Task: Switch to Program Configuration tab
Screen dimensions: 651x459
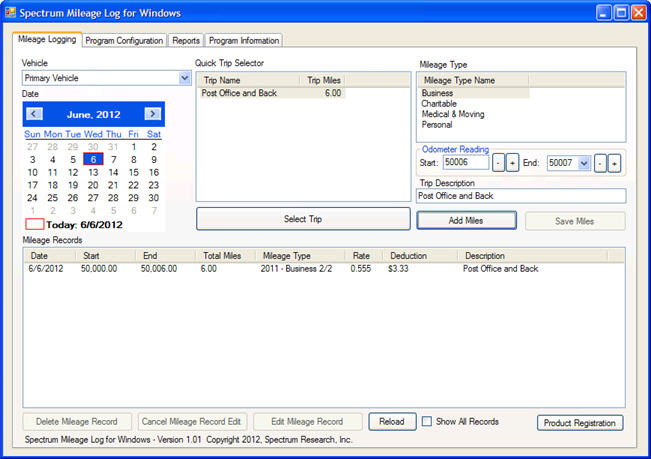Action: (124, 41)
